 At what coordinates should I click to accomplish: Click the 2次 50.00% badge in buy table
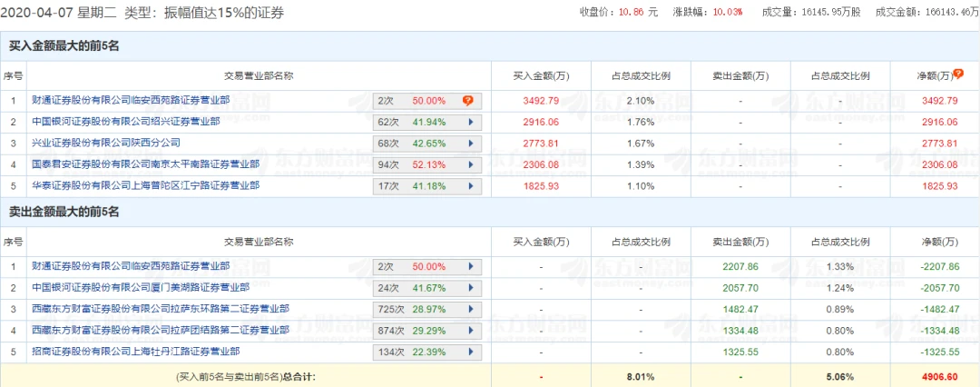tap(427, 101)
